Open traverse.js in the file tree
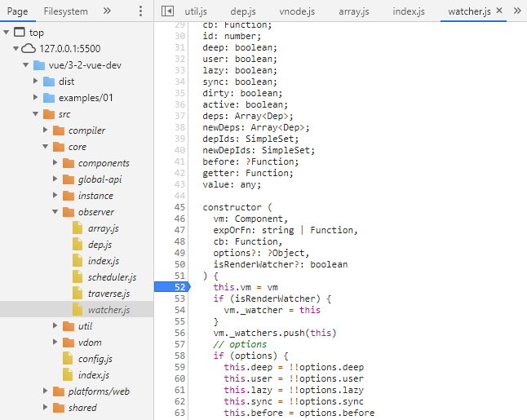This screenshot has width=527, height=420. [108, 294]
